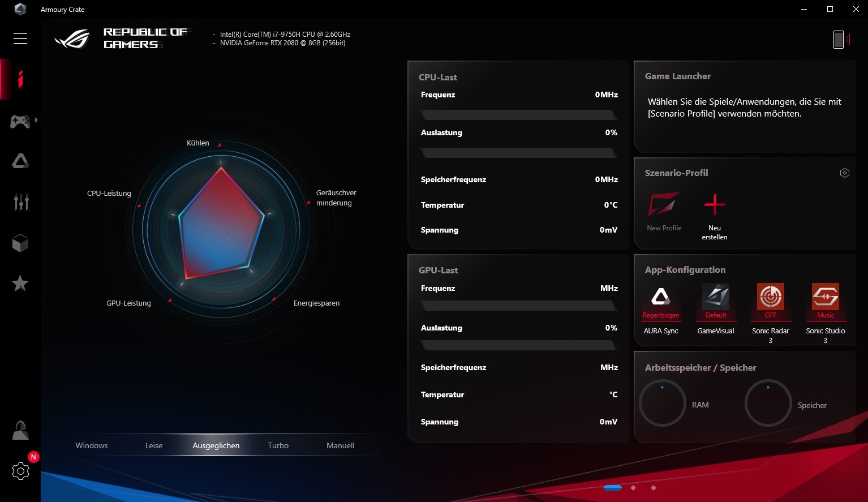Switch to Manuell performance mode
This screenshot has height=502, width=868.
(x=341, y=445)
